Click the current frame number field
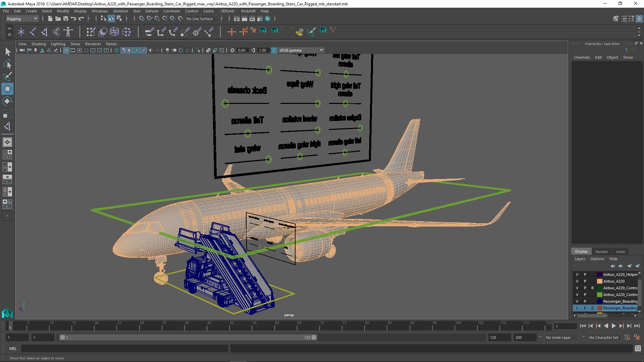The height and width of the screenshot is (362, 644). (x=565, y=326)
